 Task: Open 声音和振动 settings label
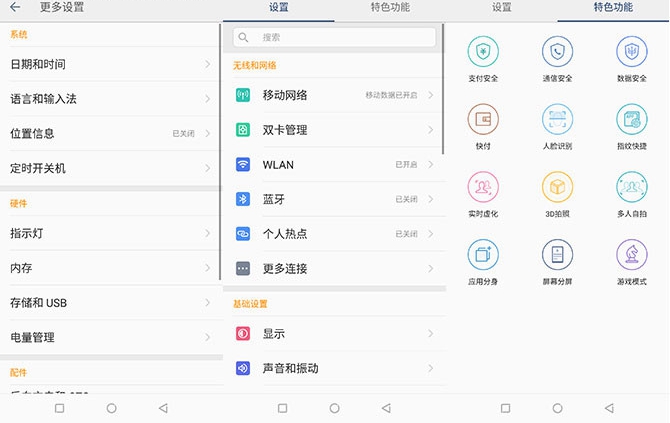coord(291,368)
